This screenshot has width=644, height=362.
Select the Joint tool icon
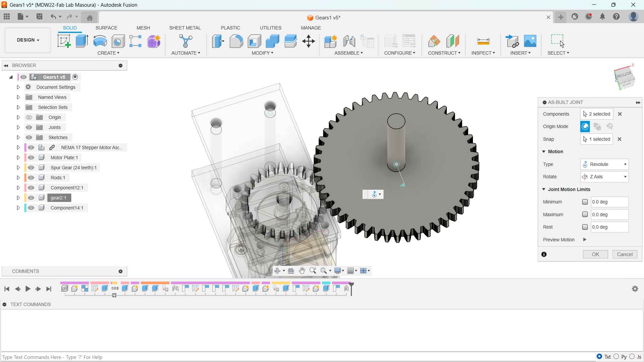click(349, 41)
